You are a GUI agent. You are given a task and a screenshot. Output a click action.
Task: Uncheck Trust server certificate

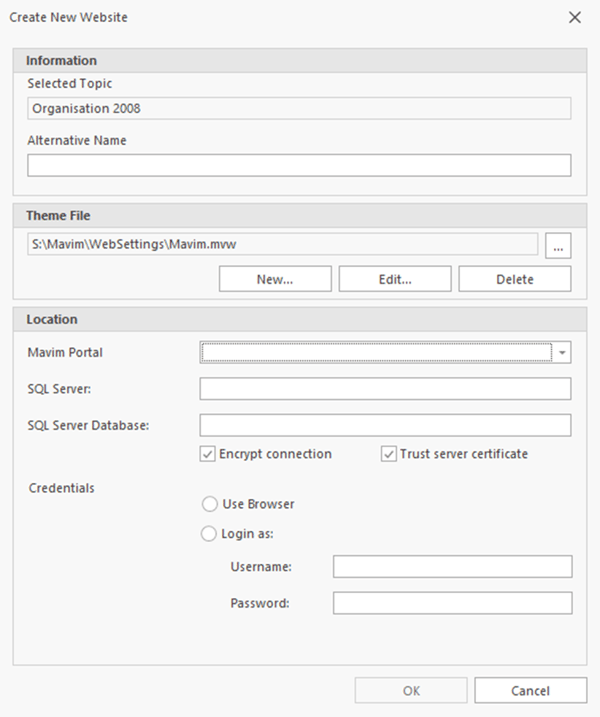coord(389,454)
